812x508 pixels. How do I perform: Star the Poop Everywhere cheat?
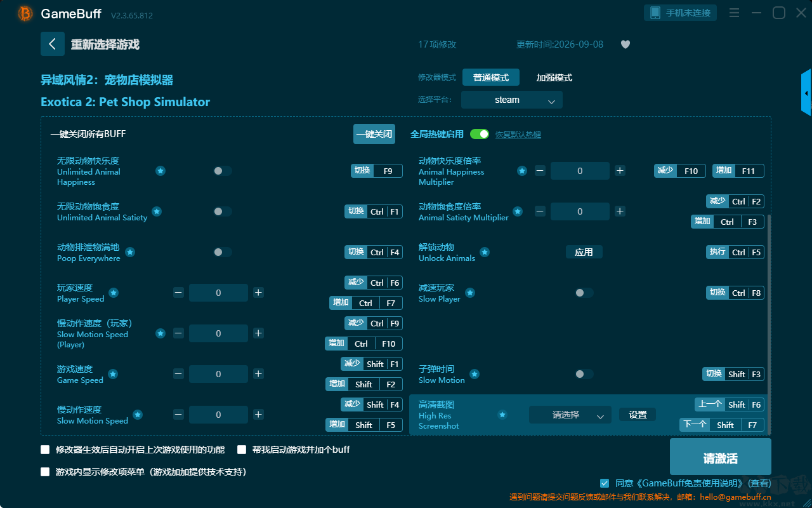130,252
